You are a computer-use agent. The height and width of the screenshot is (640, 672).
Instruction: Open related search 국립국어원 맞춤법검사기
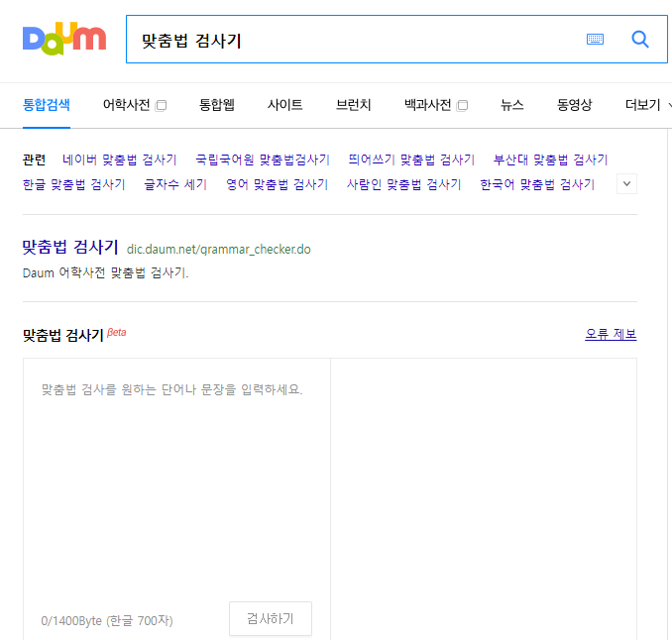pyautogui.click(x=263, y=160)
